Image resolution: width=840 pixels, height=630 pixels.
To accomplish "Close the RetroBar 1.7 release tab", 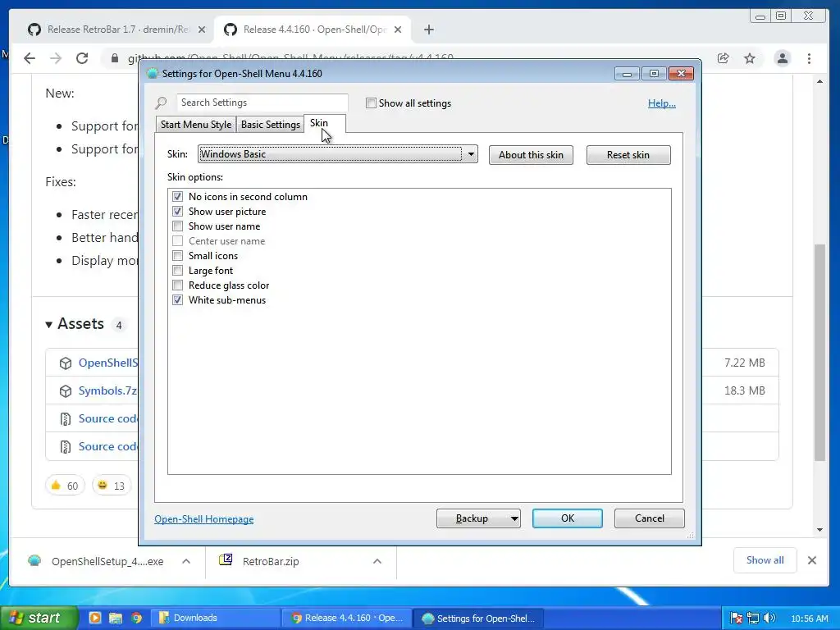I will coord(202,30).
